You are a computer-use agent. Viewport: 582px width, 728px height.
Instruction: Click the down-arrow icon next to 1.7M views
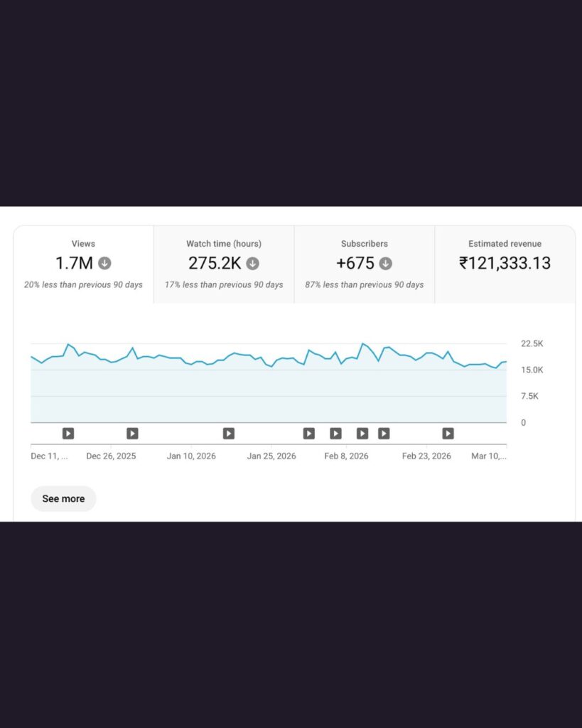pyautogui.click(x=104, y=263)
